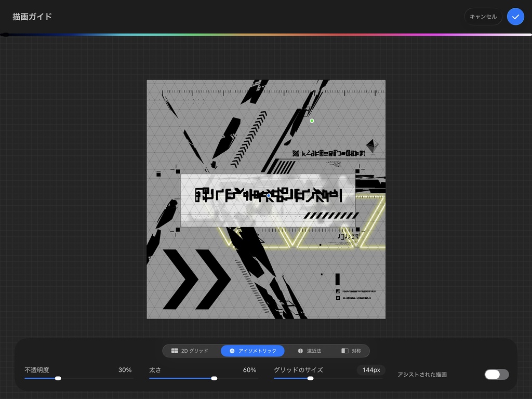
Task: Enable the アシストされた描画 switch
Action: coord(496,375)
